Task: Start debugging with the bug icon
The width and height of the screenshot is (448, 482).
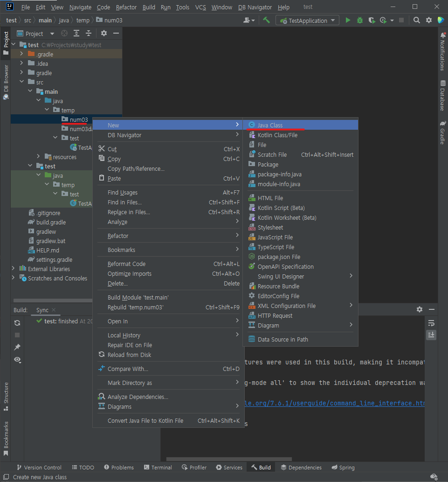Action: coord(359,20)
